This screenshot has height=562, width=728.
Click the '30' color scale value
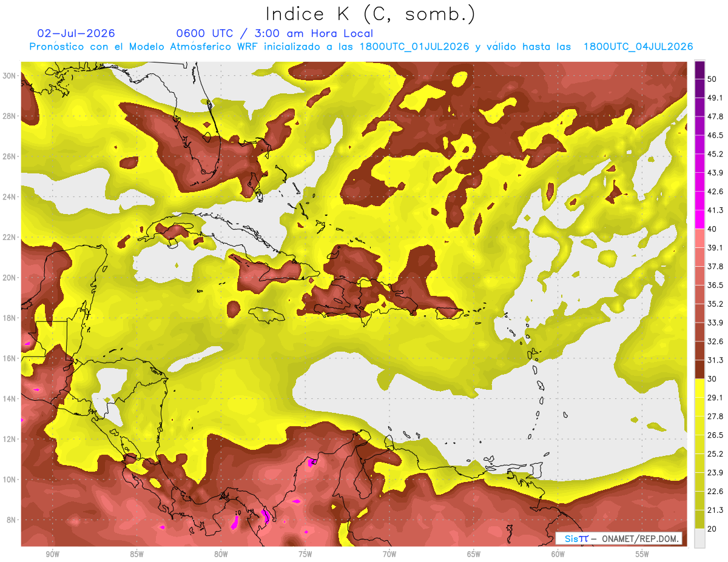click(713, 378)
